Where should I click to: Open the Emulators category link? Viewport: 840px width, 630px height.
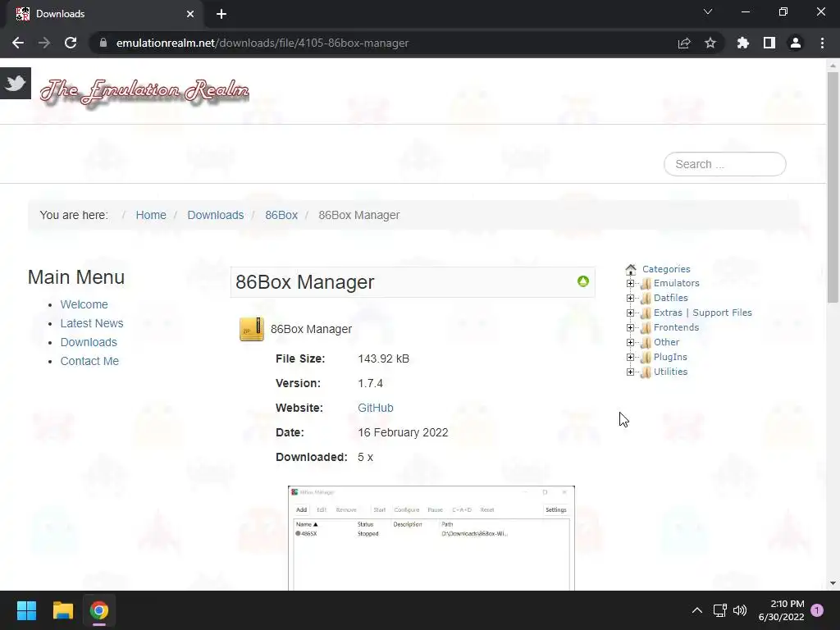[676, 283]
